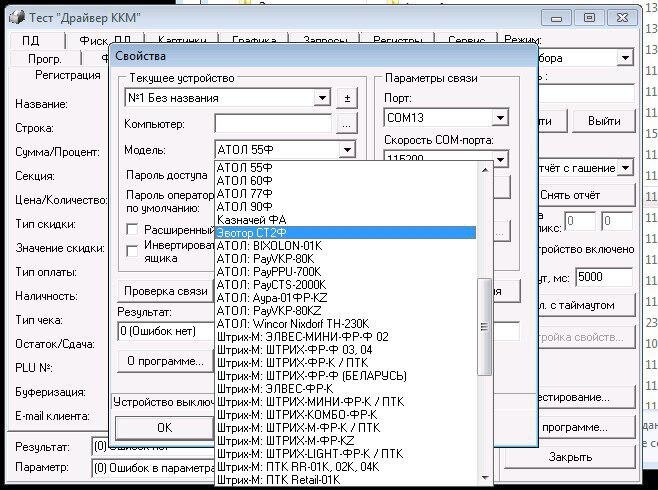Choose Штрих-М: ЭЛВЕС-ФР-К entry
Screen dimensions: 658x490
(346, 389)
